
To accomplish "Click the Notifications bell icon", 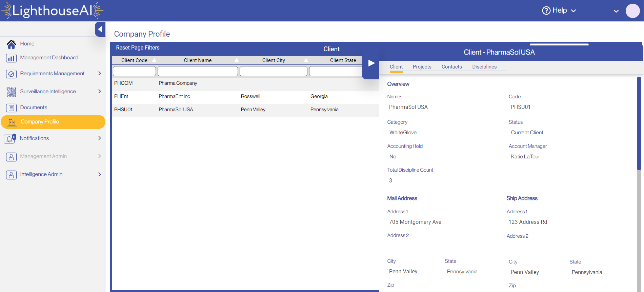I will tap(10, 139).
